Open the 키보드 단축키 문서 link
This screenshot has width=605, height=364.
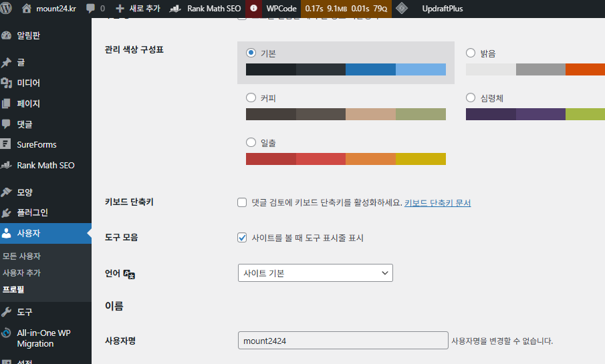tap(437, 202)
